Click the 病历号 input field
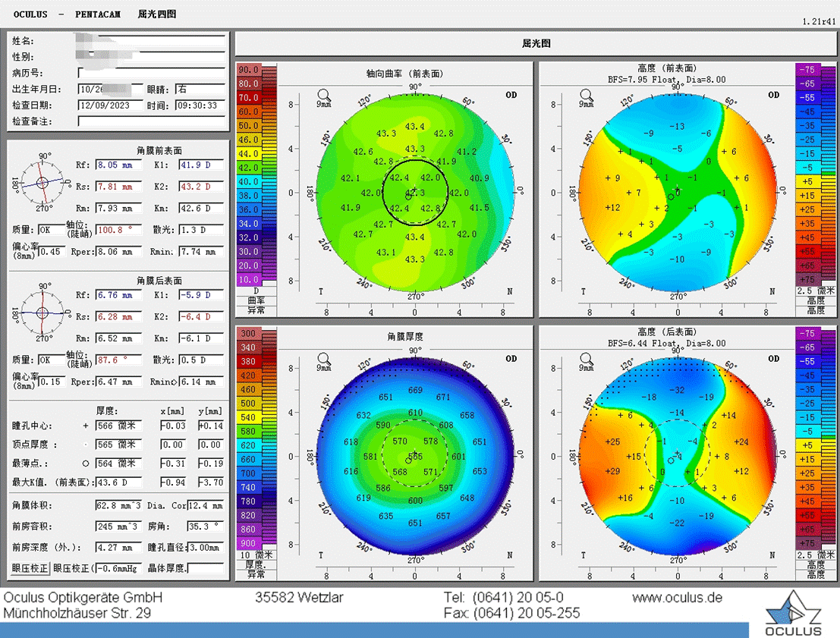The image size is (840, 638). [x=152, y=73]
